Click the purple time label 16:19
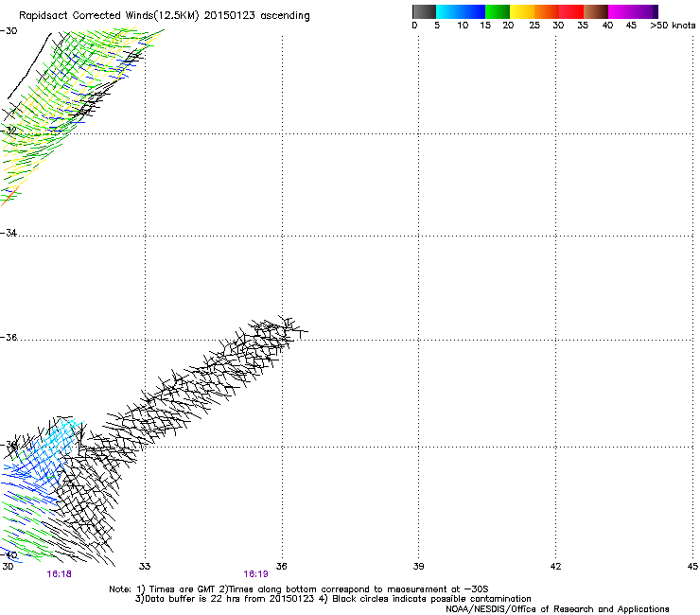This screenshot has height=615, width=700. click(255, 574)
